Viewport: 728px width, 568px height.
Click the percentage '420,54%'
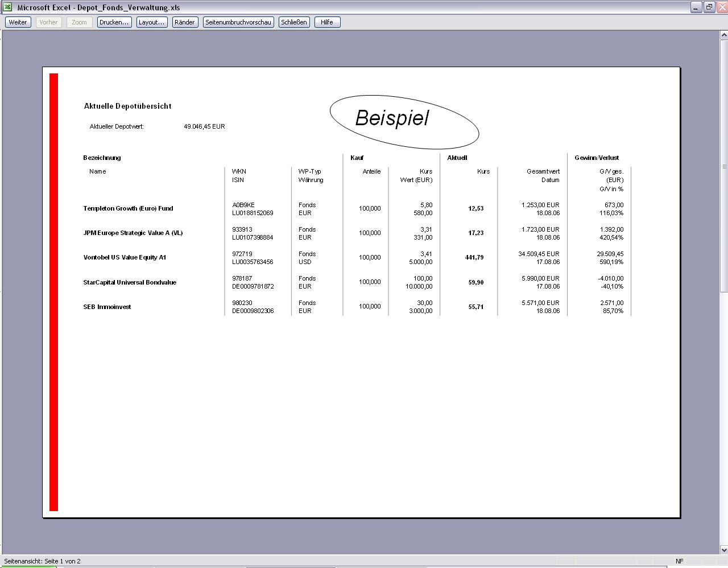pyautogui.click(x=612, y=237)
